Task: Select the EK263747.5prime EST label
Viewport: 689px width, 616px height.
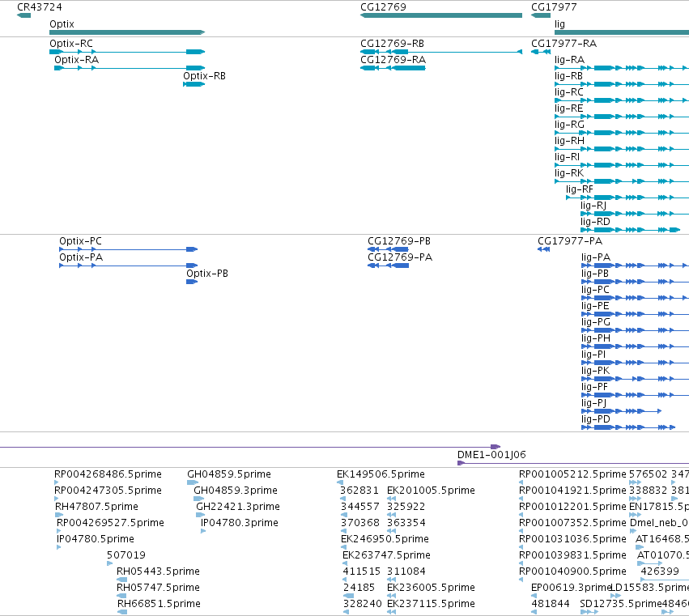Action: 387,555
